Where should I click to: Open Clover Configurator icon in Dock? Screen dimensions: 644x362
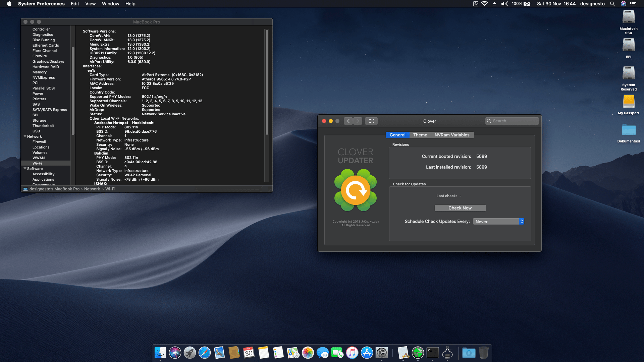[418, 353]
